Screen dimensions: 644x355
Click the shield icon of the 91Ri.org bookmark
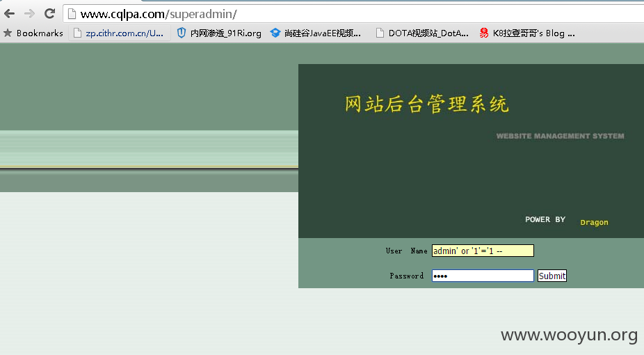181,33
